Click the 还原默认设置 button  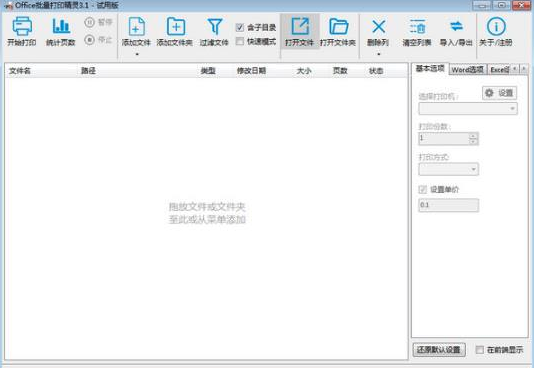pos(439,350)
